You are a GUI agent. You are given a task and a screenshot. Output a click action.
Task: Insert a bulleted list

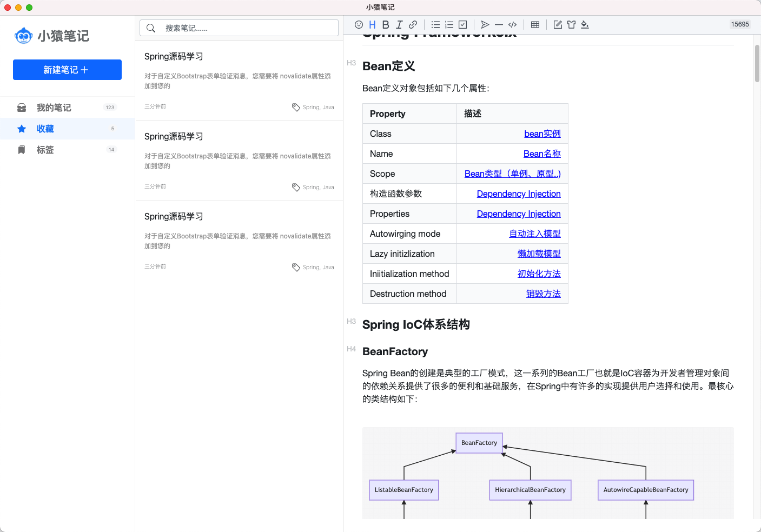pyautogui.click(x=435, y=24)
